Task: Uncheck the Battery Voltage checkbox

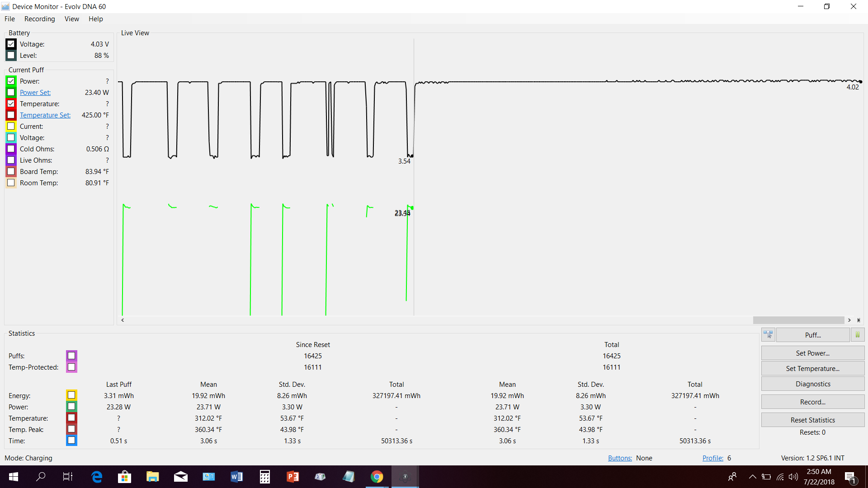Action: click(x=11, y=44)
